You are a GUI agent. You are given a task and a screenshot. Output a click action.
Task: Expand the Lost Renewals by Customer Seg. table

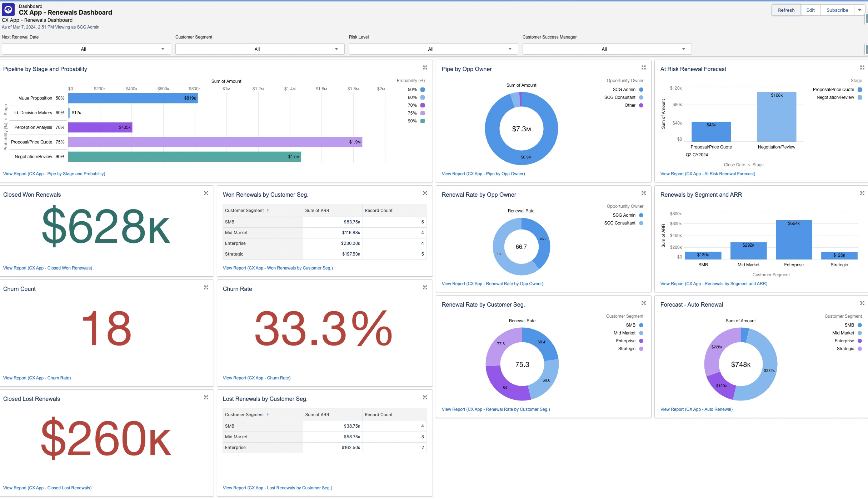click(425, 397)
